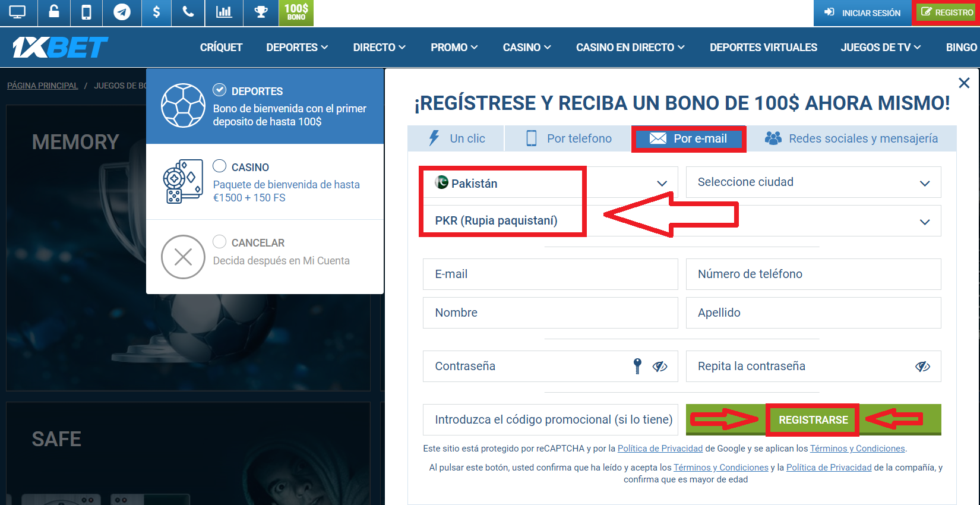
Task: Focus the código promocional input field
Action: (x=550, y=419)
